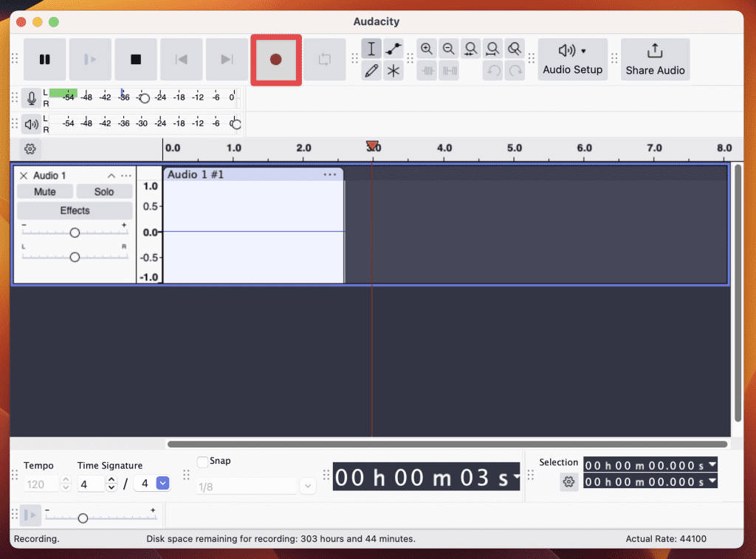Click the playback speed slider knob
The width and height of the screenshot is (756, 559).
coord(83,518)
